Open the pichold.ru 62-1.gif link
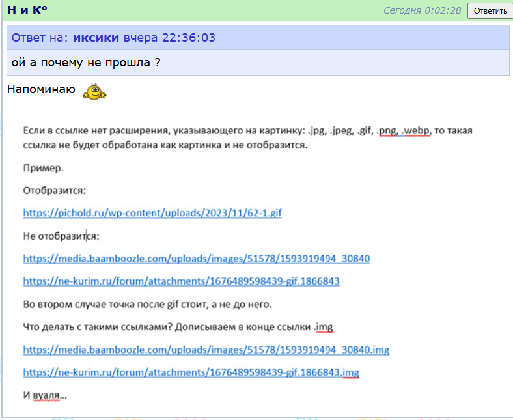Image resolution: width=513 pixels, height=420 pixels. (152, 213)
